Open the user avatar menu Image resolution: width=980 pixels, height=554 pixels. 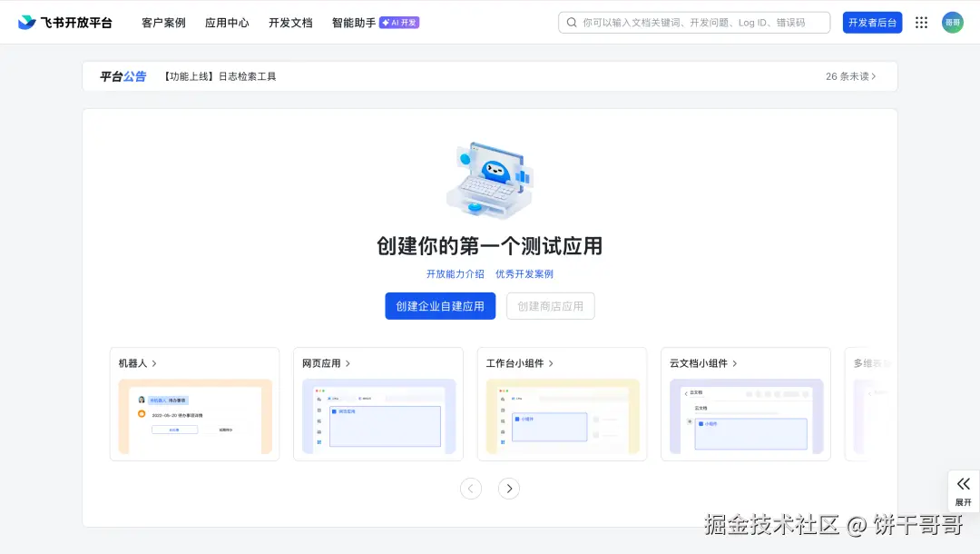click(x=953, y=23)
